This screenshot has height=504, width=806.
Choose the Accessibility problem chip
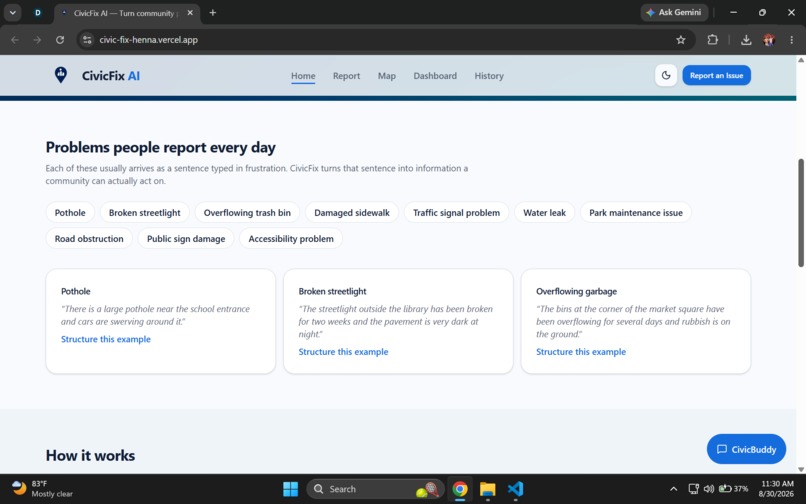tap(291, 239)
